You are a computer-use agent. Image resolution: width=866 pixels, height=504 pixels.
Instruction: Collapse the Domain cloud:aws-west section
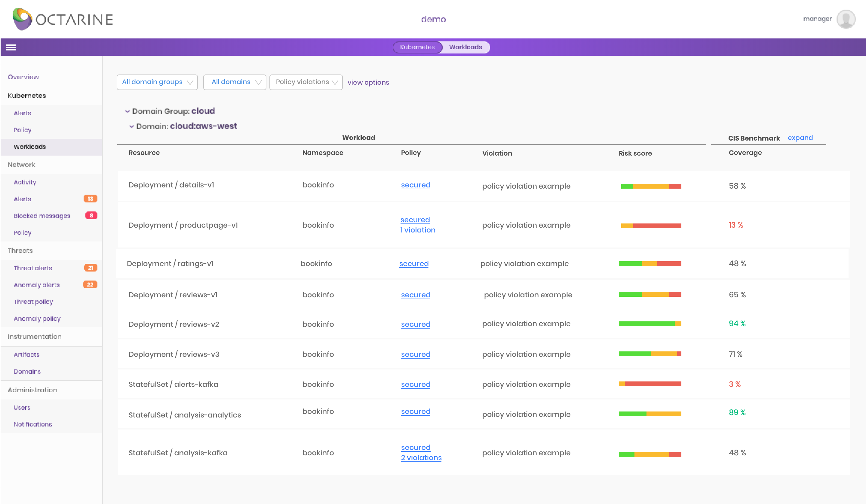pos(131,126)
